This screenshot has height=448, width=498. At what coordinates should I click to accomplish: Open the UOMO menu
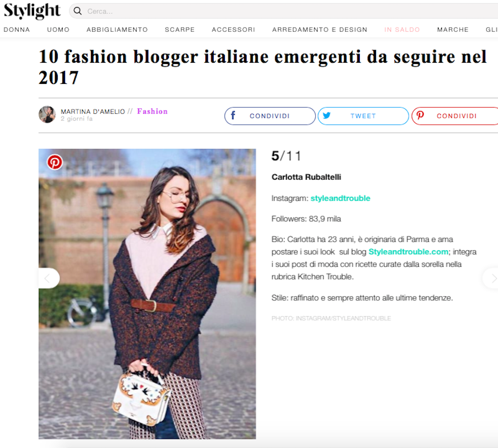click(58, 29)
